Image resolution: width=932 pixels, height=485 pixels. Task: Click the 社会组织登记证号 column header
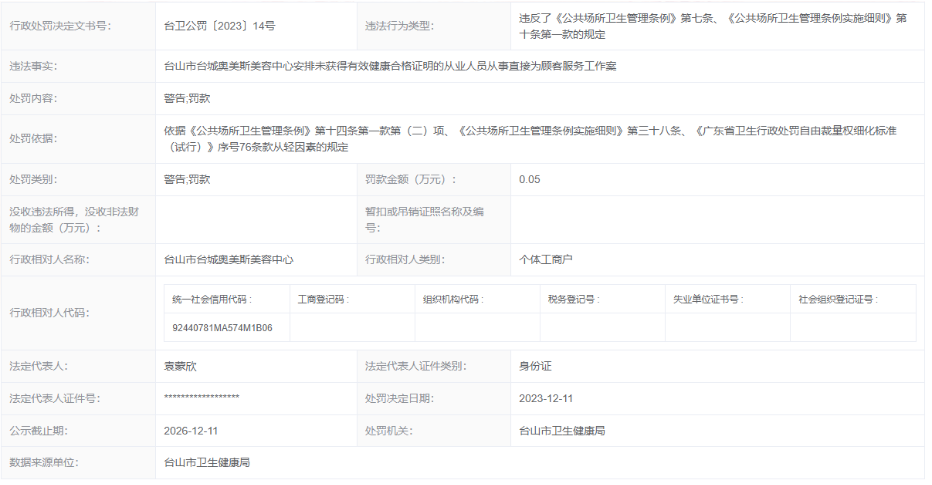pos(837,299)
